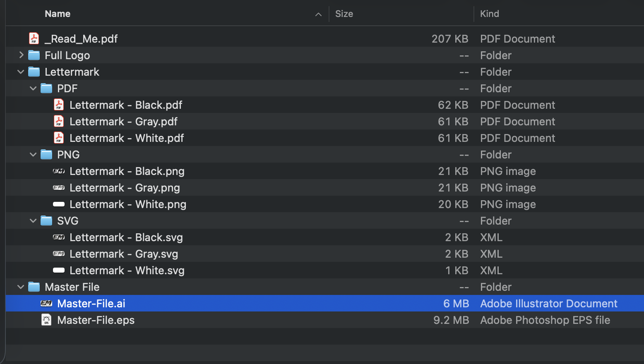Select the Lettermark - White.pdf file
Viewport: 644px width, 364px height.
[127, 138]
